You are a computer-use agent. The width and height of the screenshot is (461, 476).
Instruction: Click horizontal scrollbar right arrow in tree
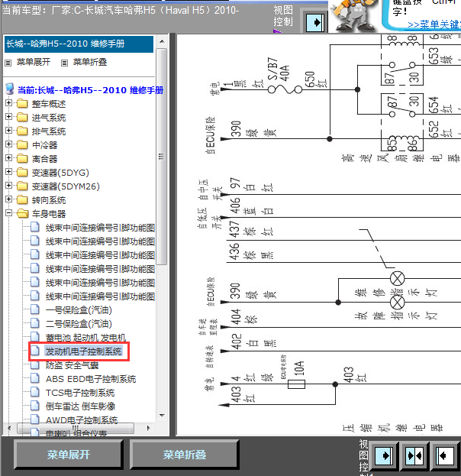pos(148,428)
